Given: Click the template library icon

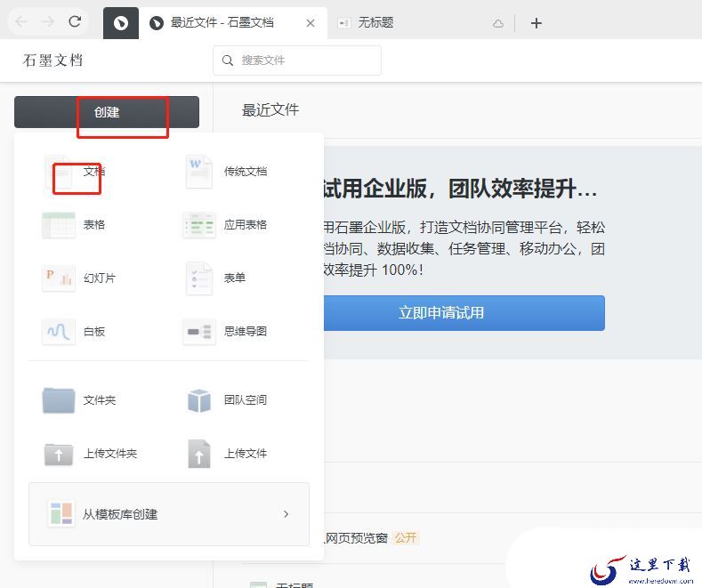Looking at the screenshot, I should [x=61, y=513].
